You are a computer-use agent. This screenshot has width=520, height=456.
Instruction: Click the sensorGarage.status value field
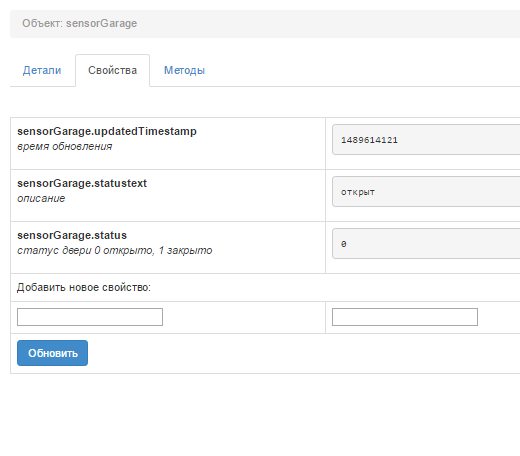pyautogui.click(x=426, y=244)
